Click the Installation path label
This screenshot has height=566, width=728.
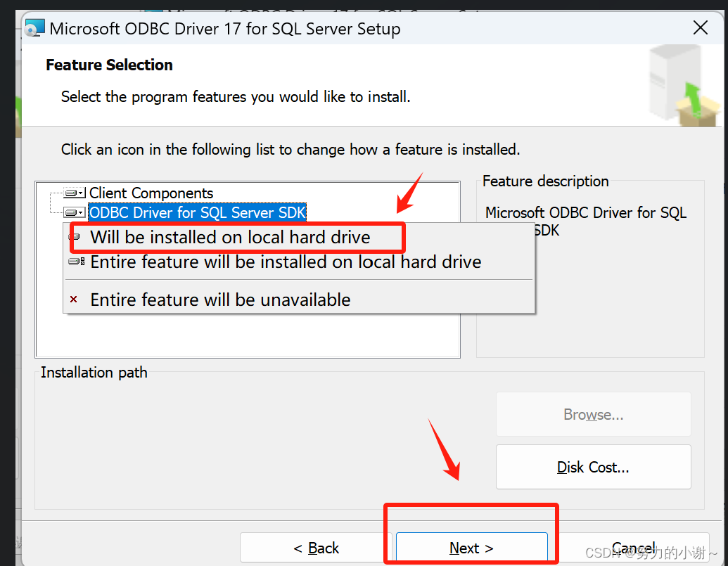(x=94, y=372)
